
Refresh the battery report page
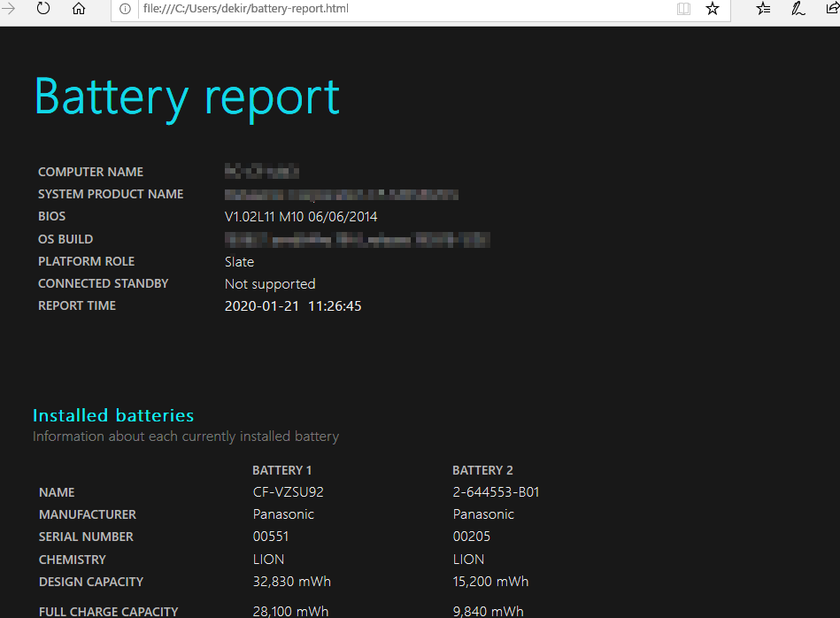(43, 9)
